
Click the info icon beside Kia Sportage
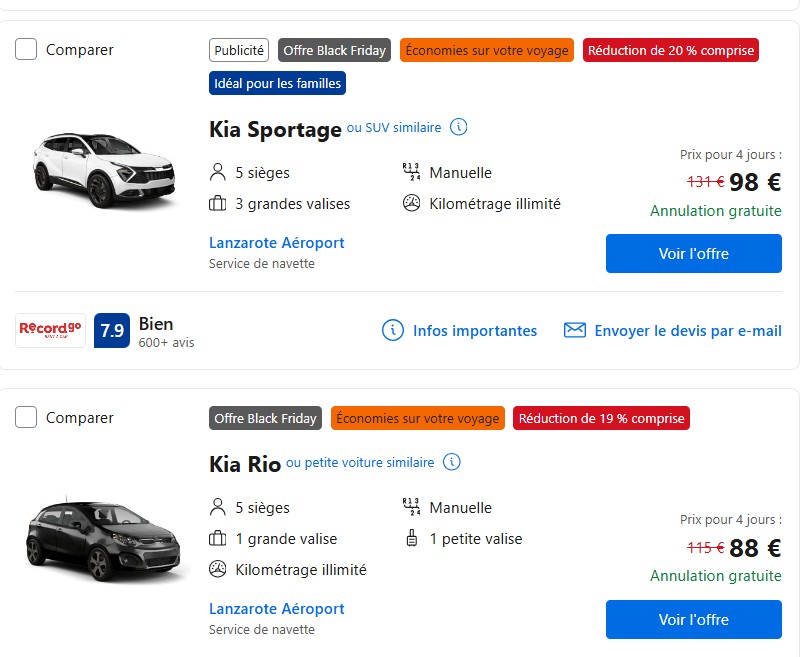pos(459,127)
